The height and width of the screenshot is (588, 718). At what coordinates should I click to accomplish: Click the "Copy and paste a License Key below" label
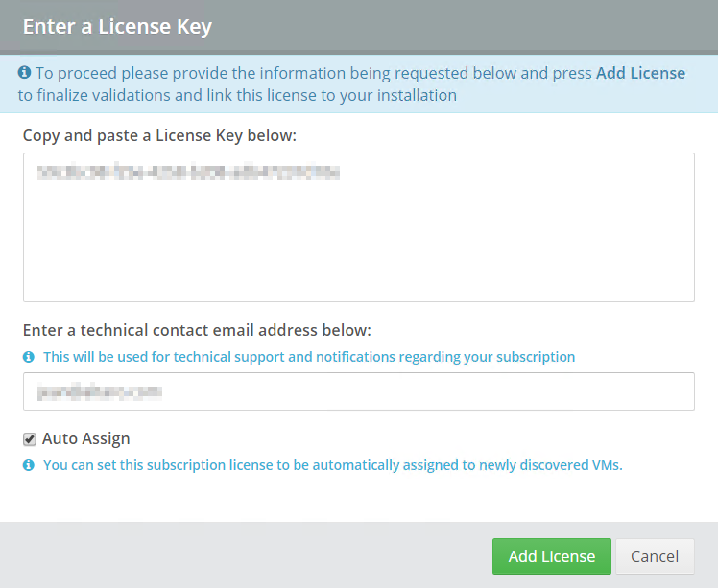(159, 135)
